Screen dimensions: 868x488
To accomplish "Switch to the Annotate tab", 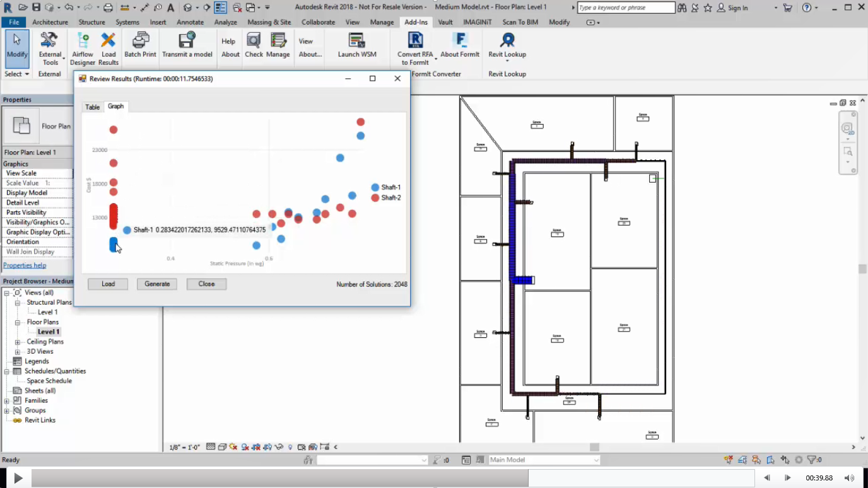I will pos(190,22).
